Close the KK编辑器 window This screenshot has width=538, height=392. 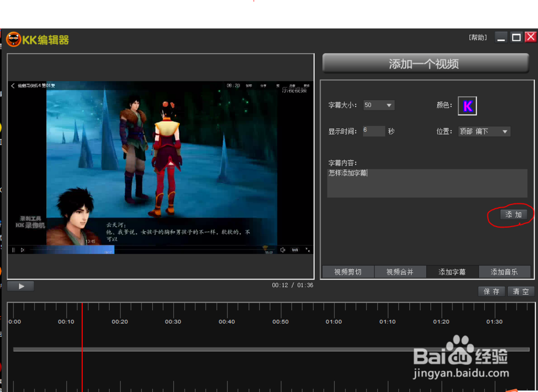[531, 37]
